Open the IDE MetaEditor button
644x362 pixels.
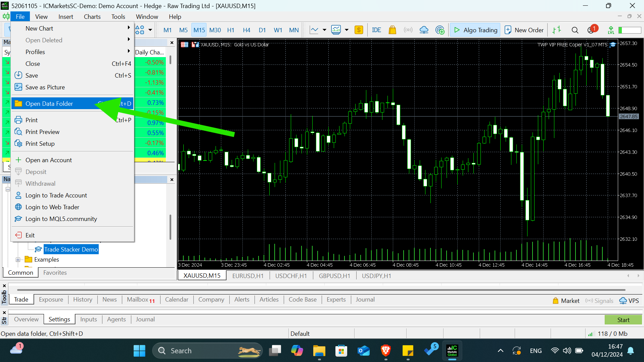(x=376, y=30)
